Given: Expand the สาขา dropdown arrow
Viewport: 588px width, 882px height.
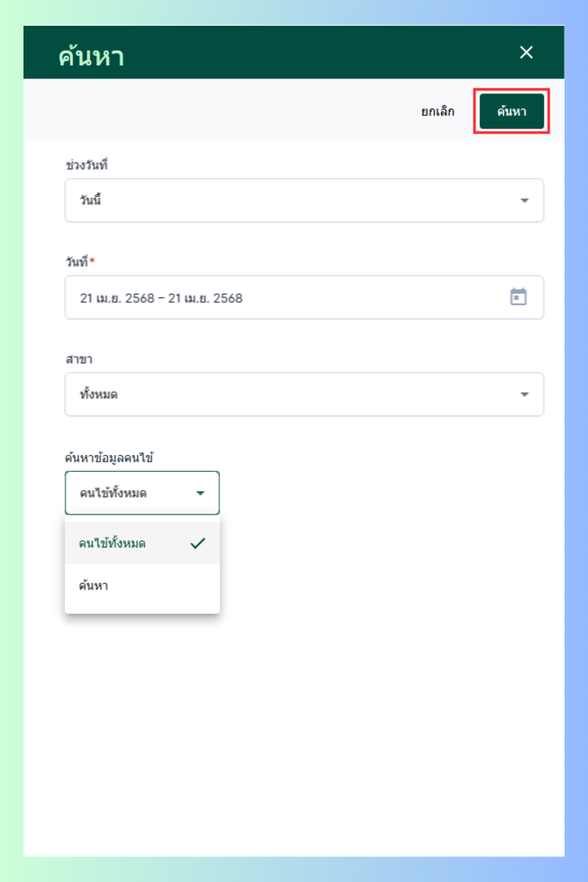Looking at the screenshot, I should click(x=524, y=395).
